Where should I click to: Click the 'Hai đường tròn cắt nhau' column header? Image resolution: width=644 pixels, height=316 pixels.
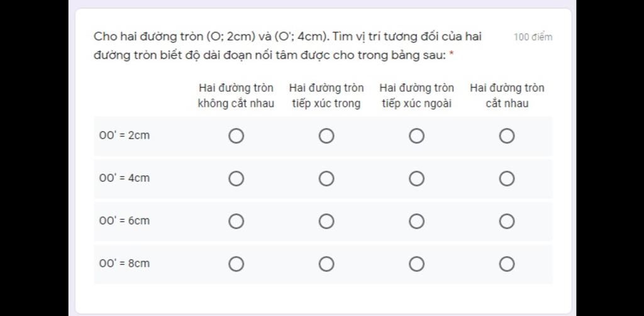click(x=507, y=95)
